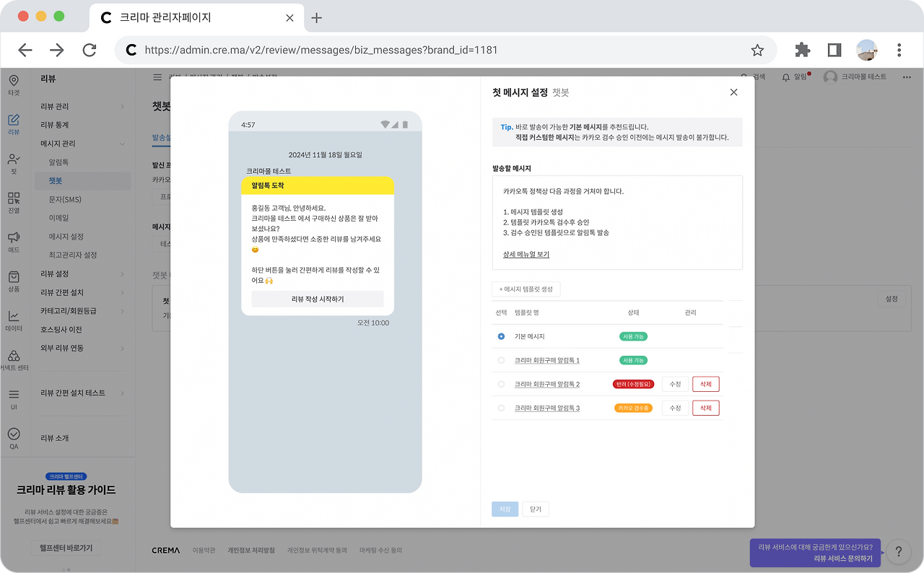Click the green 사용 가능 status badge
The image size is (924, 573).
pyautogui.click(x=633, y=336)
